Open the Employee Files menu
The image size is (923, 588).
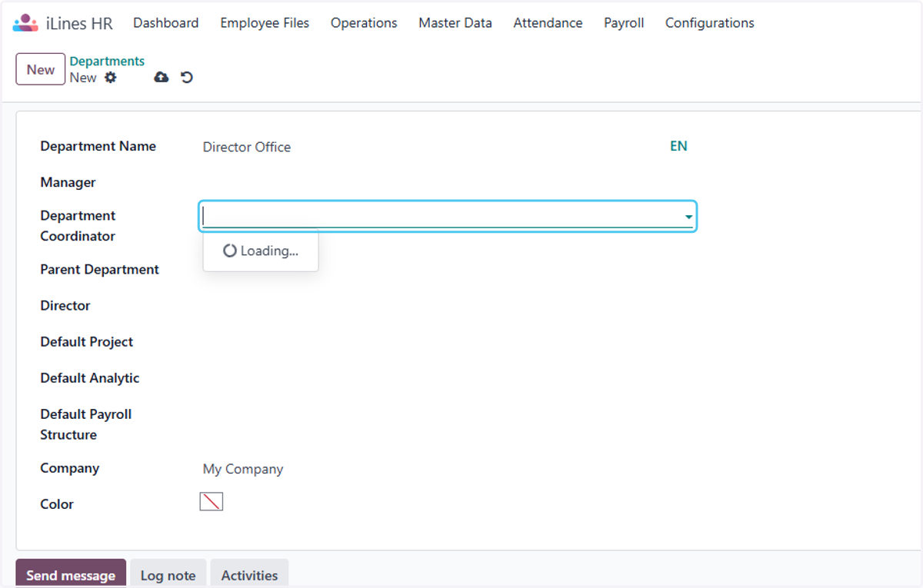tap(265, 23)
